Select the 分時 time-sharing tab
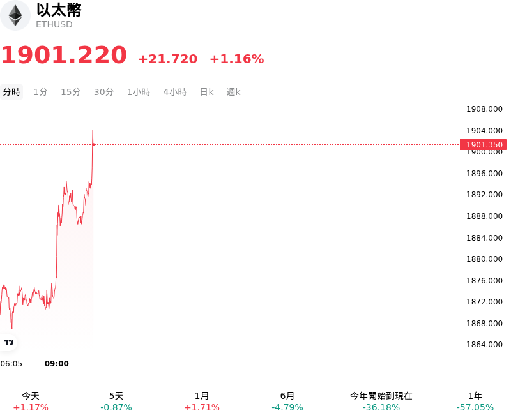The image size is (511, 420). (11, 92)
